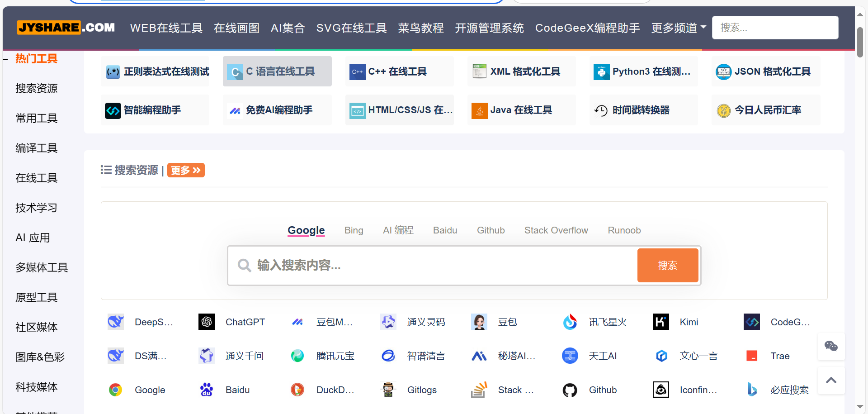Screen dimensions: 868x414
Task: Click the 免费AI编程助手 icon
Action: click(x=235, y=110)
